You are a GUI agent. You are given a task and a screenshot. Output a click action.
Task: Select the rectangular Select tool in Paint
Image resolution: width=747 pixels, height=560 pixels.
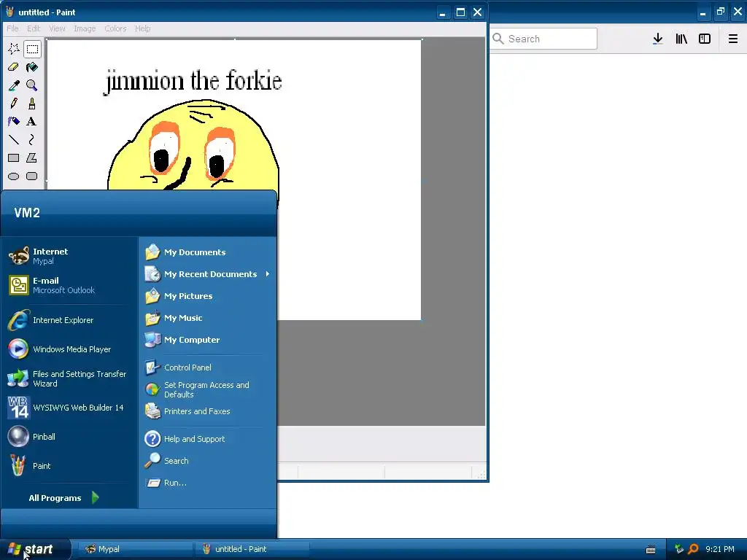[x=32, y=49]
